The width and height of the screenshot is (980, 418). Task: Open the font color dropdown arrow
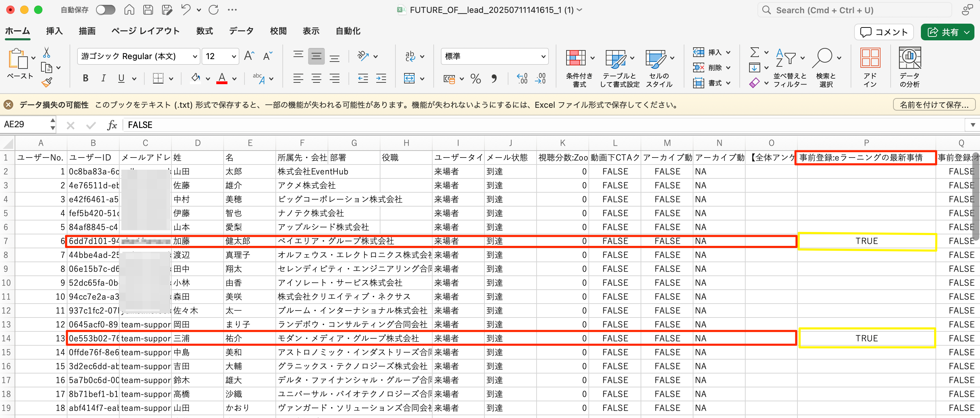[234, 79]
